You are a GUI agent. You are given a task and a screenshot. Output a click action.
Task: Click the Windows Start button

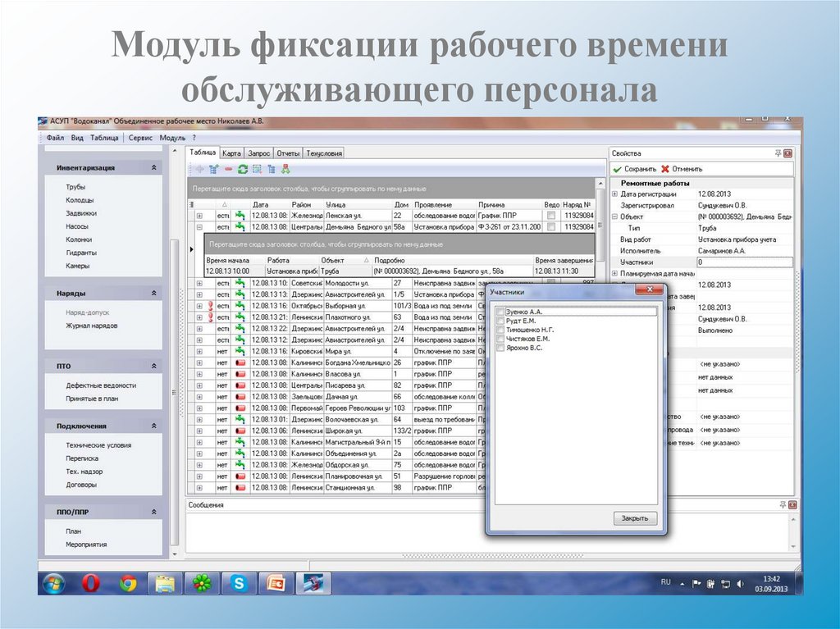point(53,583)
